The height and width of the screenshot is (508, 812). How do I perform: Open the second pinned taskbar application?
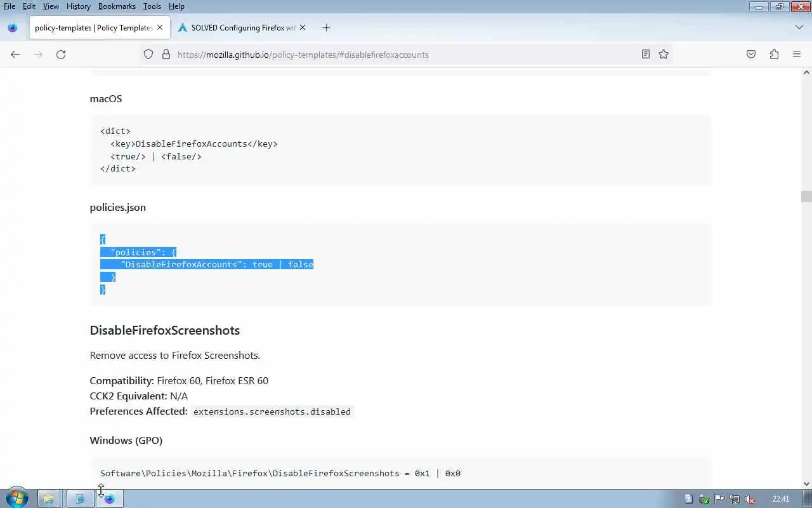[80, 498]
